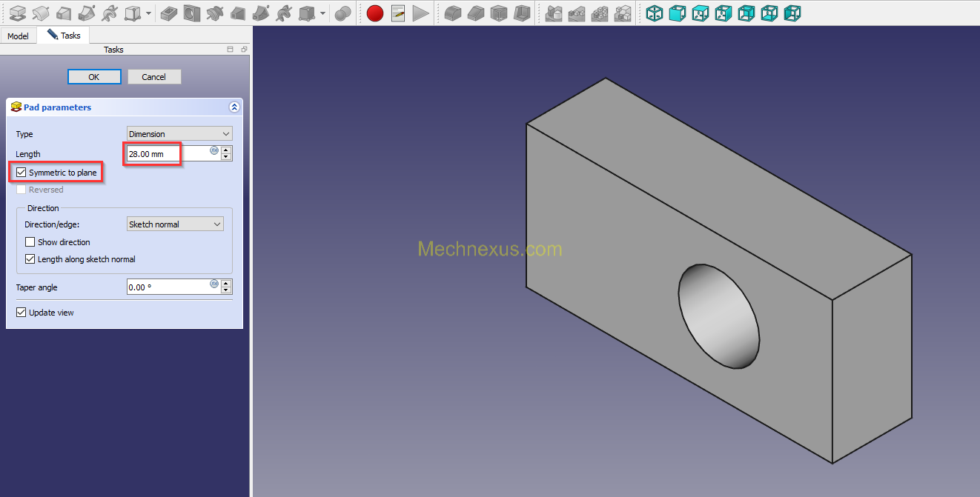Select the Mirrored tool icon
This screenshot has width=980, height=497.
[x=554, y=13]
